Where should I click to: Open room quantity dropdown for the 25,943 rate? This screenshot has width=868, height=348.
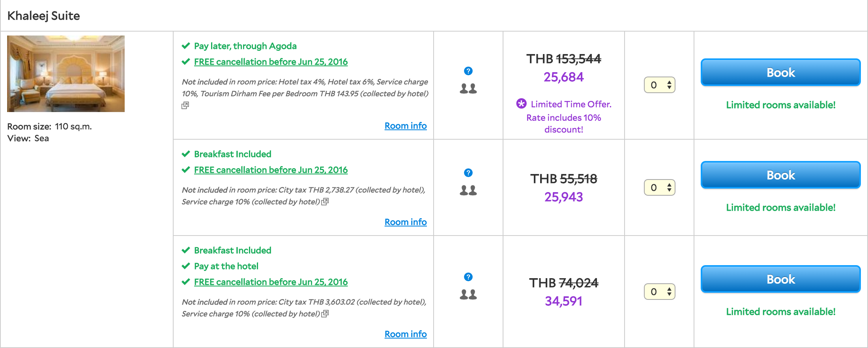[x=660, y=187]
